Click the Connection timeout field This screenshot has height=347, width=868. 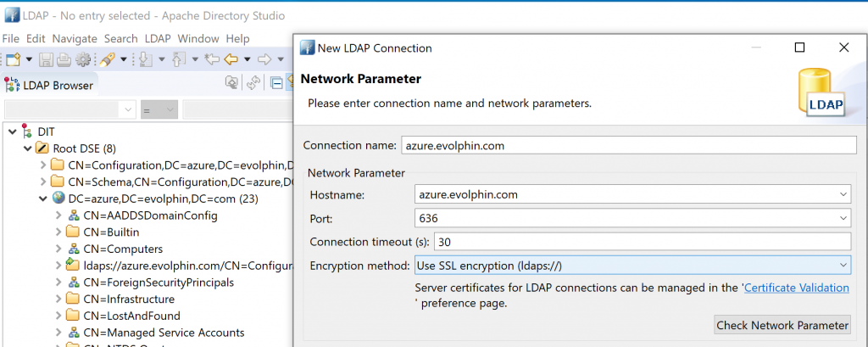[x=643, y=242]
